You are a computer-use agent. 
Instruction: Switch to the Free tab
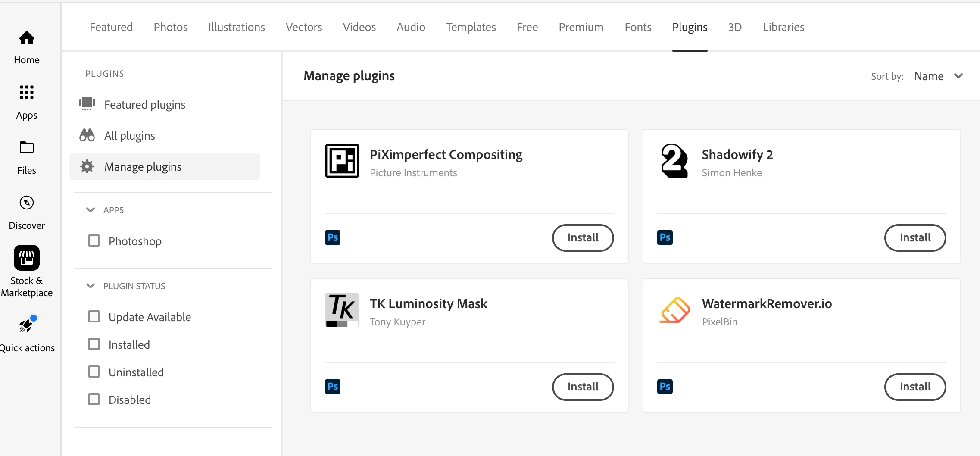[527, 27]
